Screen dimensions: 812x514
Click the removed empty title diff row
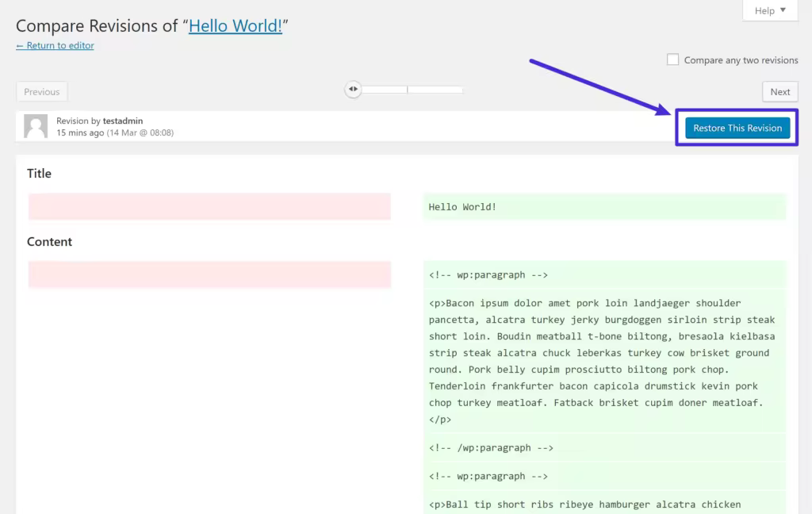click(209, 207)
